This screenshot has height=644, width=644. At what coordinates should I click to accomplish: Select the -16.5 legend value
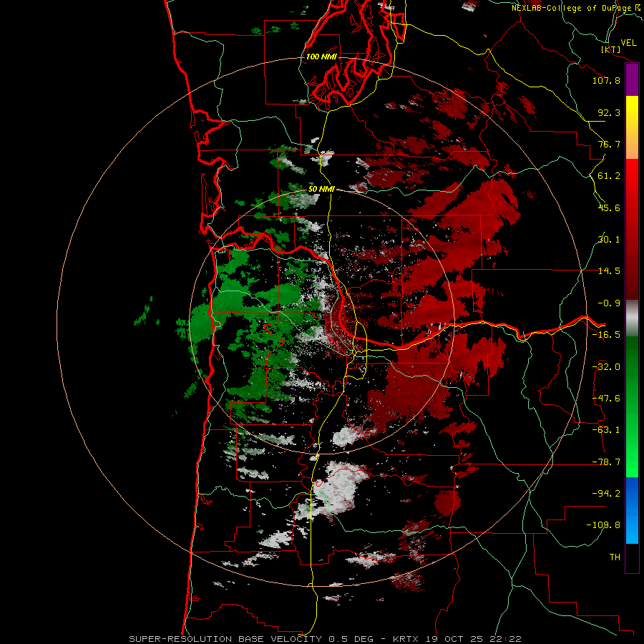tap(606, 335)
